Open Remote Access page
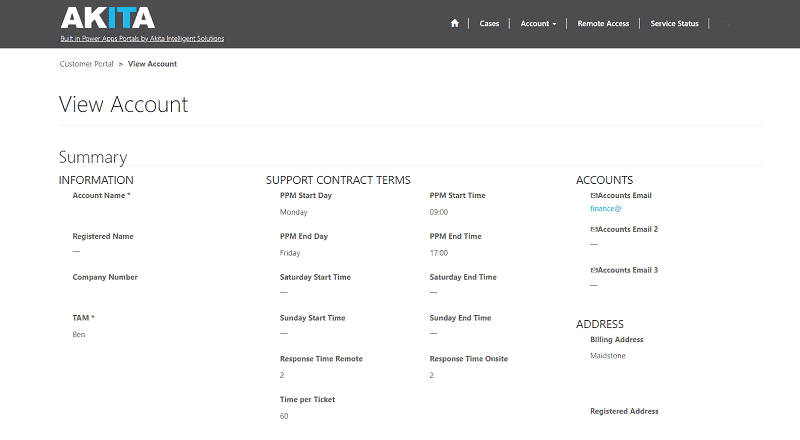 [x=603, y=23]
